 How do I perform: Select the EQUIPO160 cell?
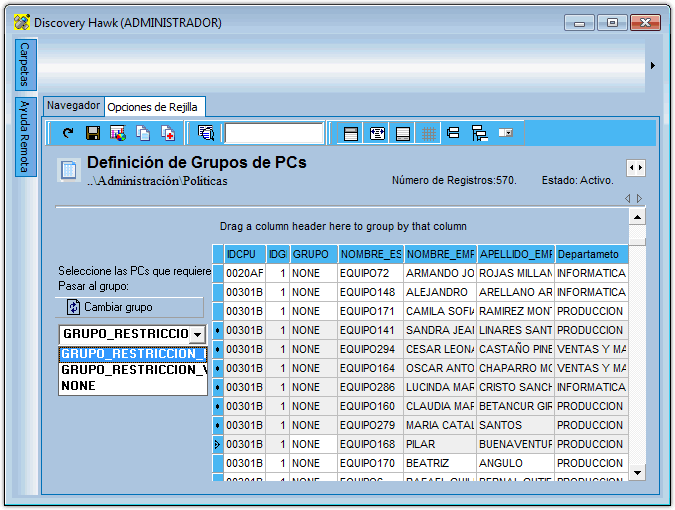tap(371, 406)
